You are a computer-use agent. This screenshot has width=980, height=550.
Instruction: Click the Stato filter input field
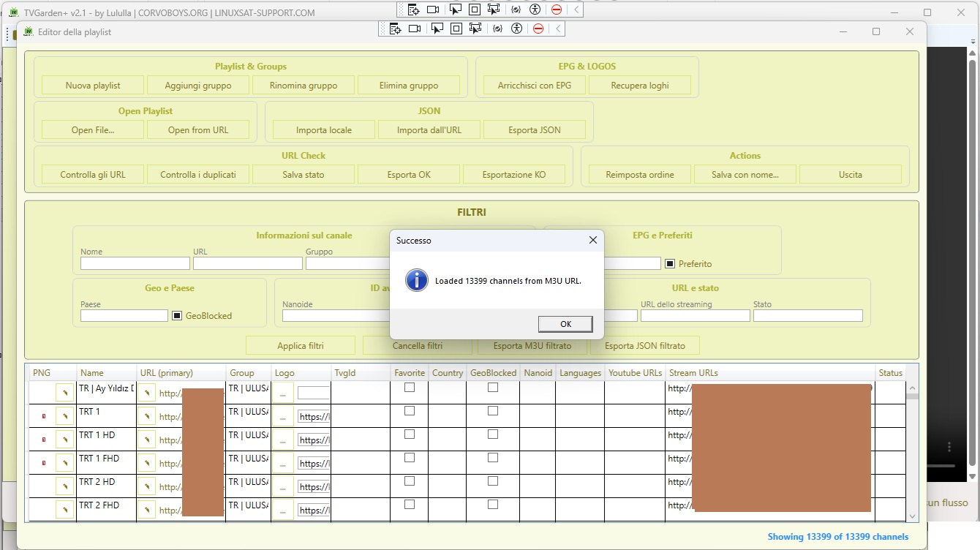tap(808, 316)
